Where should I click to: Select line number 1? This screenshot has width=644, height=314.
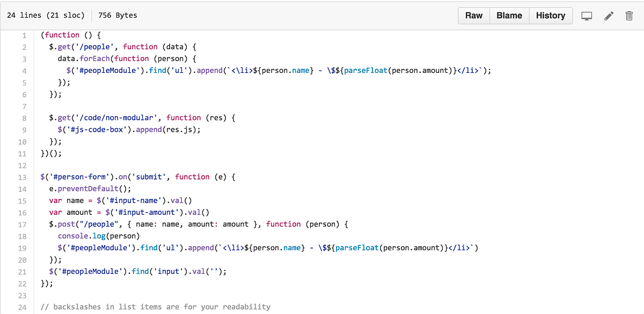tap(24, 35)
